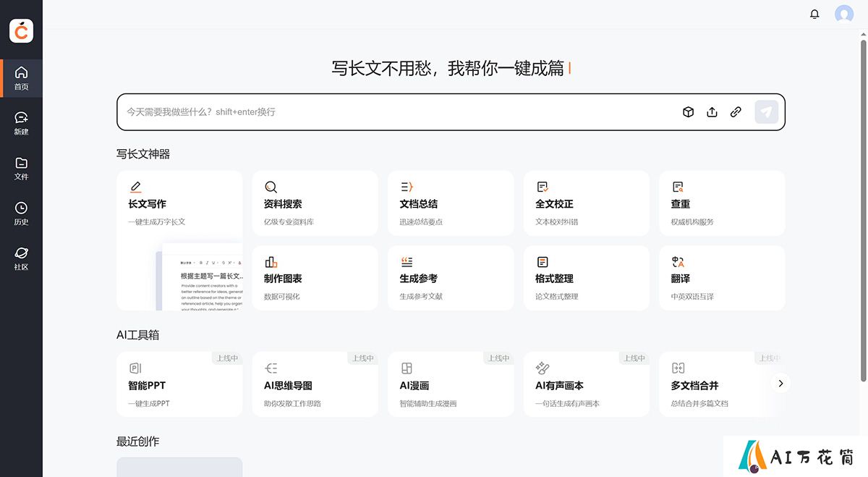Viewport: 868px width, 477px height.
Task: Open the 智能PPT card title
Action: point(147,386)
